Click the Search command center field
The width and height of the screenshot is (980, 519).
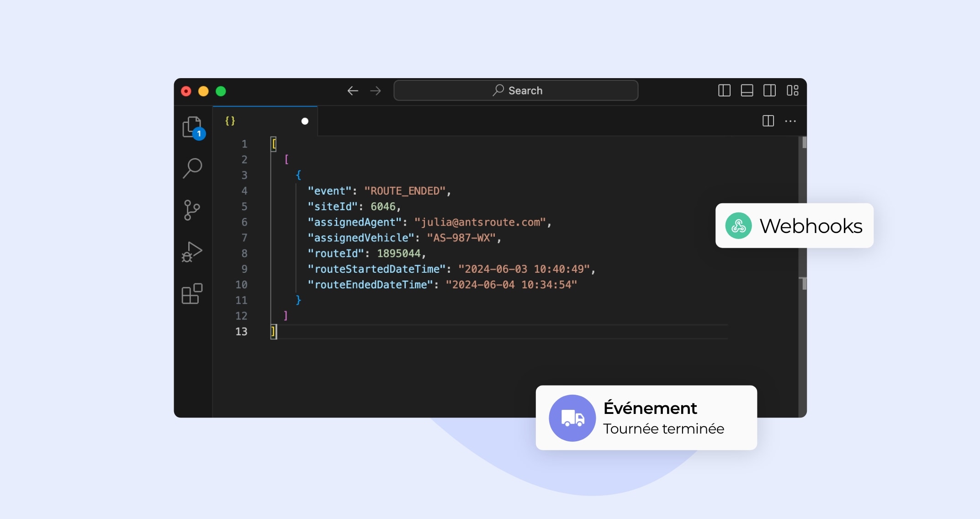click(x=516, y=90)
